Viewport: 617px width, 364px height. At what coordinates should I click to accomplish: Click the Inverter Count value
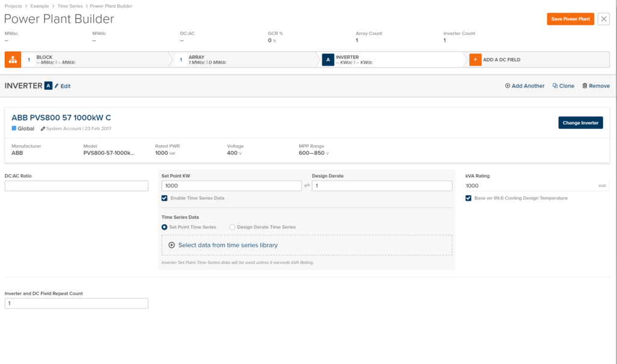click(445, 40)
